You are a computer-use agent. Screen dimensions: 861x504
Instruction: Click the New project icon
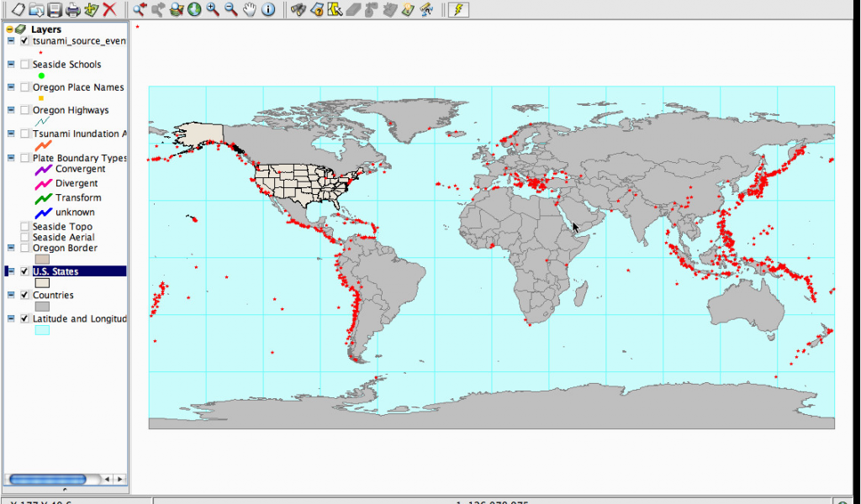pyautogui.click(x=18, y=9)
